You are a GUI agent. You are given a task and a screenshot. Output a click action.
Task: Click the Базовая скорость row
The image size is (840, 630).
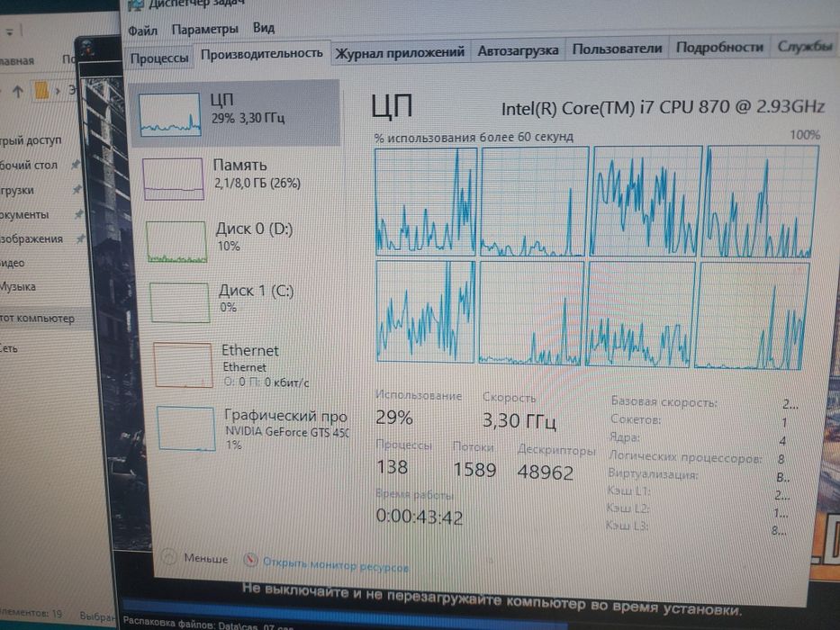click(x=704, y=402)
